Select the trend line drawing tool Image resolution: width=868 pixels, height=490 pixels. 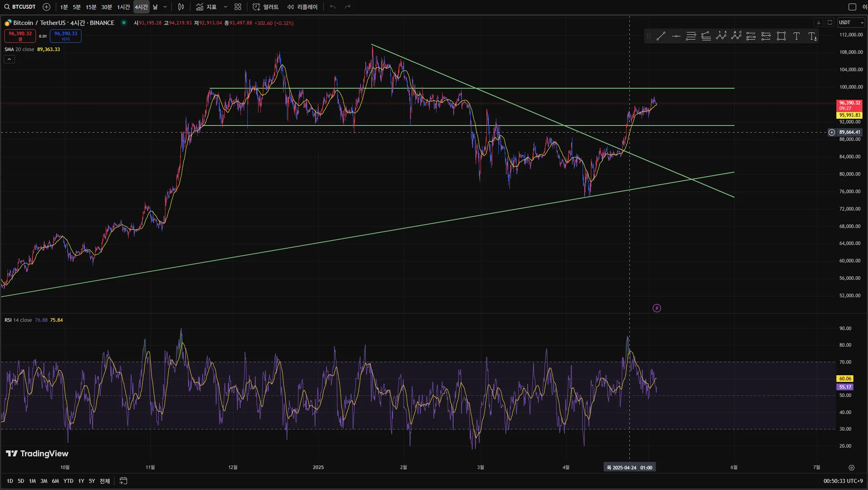[x=661, y=36]
